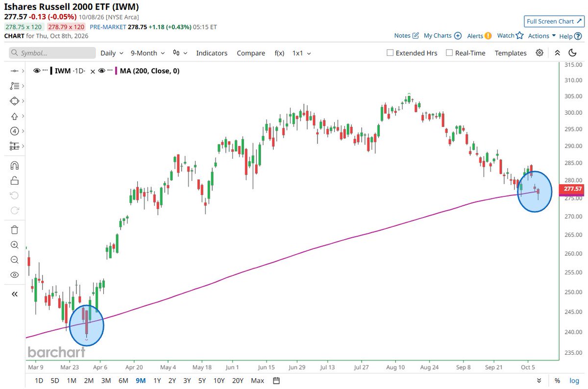The height and width of the screenshot is (389, 588).
Task: Select the 20Y range button
Action: click(238, 381)
